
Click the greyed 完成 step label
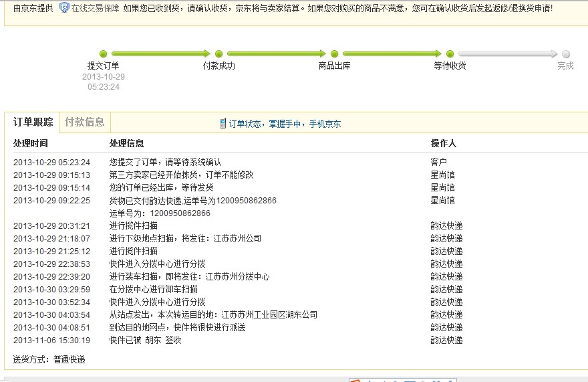pyautogui.click(x=565, y=66)
